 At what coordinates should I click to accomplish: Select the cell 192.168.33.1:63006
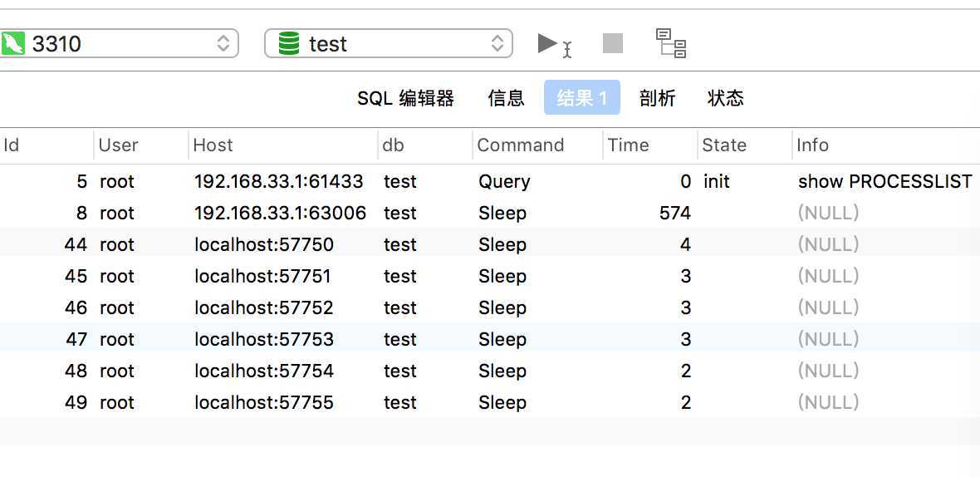coord(280,214)
